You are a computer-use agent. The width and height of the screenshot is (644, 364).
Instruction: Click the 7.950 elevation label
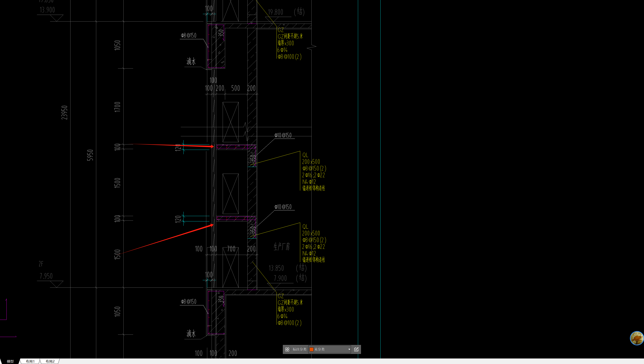[x=46, y=276]
